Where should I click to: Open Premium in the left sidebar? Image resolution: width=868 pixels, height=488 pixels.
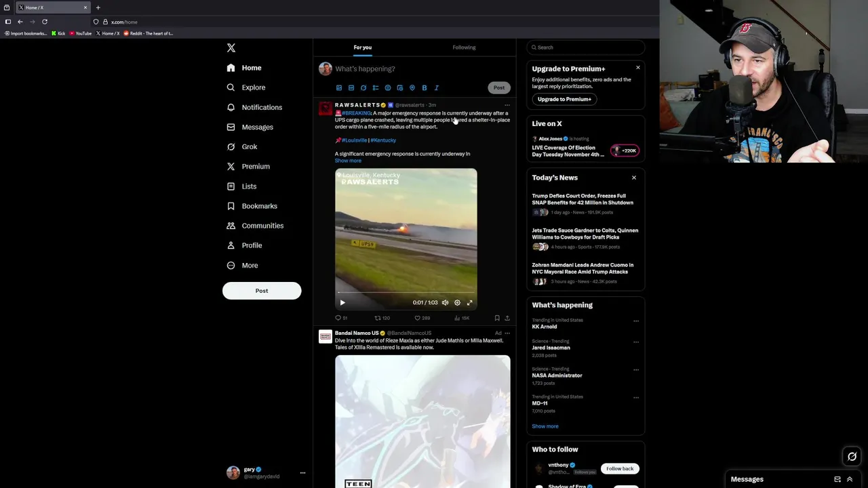pyautogui.click(x=248, y=166)
